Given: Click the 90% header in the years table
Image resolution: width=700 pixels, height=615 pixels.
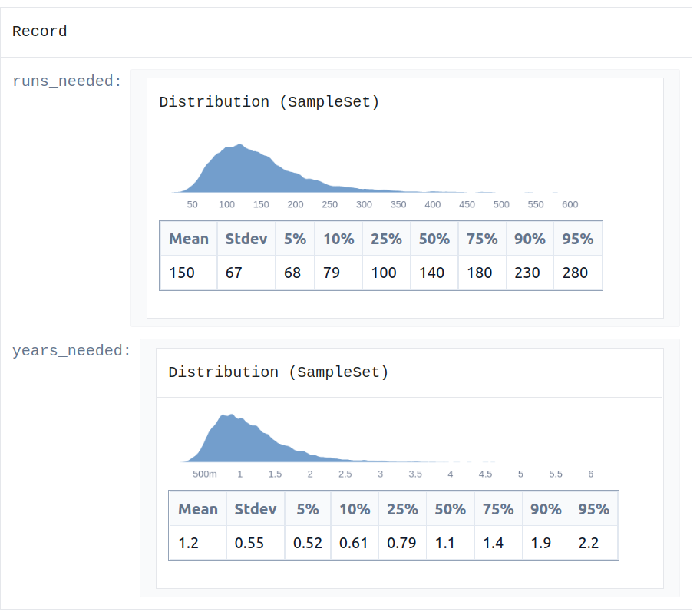Looking at the screenshot, I should coord(546,509).
